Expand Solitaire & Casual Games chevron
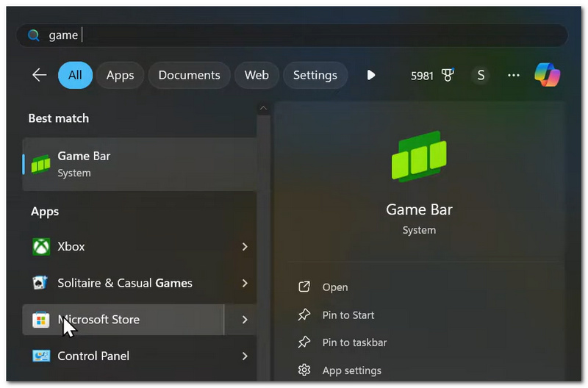The image size is (588, 388). [245, 283]
